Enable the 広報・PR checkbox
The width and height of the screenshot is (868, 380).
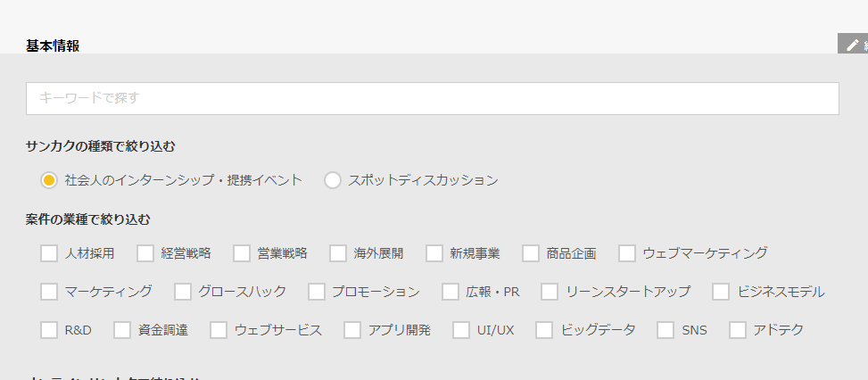[x=450, y=292]
